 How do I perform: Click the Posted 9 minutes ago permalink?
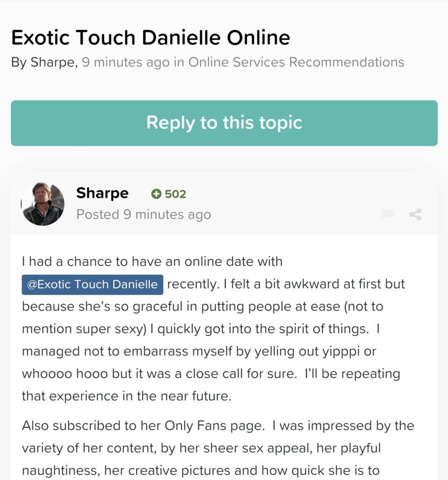143,215
